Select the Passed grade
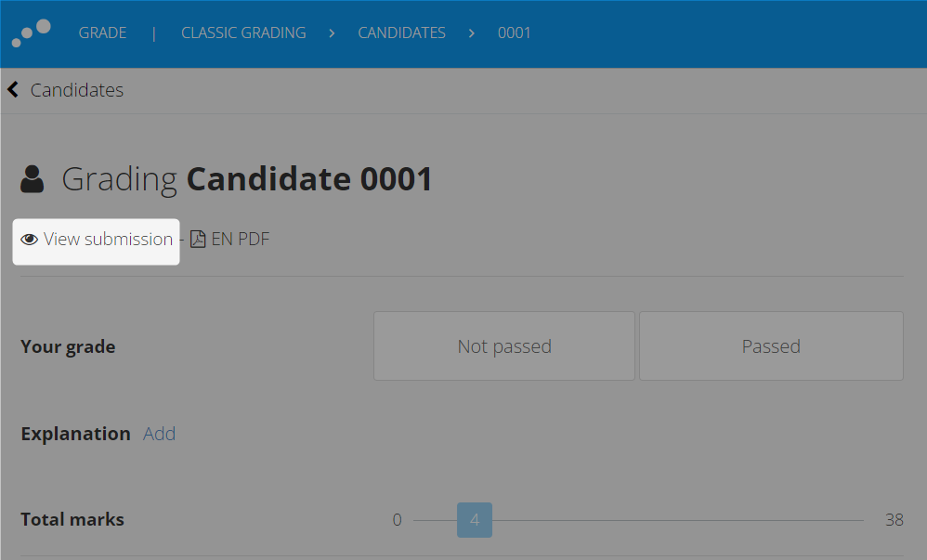Viewport: 927px width, 560px height. pyautogui.click(x=771, y=345)
